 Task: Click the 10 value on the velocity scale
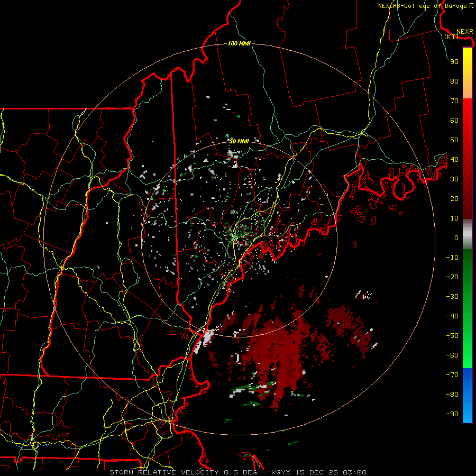[454, 218]
